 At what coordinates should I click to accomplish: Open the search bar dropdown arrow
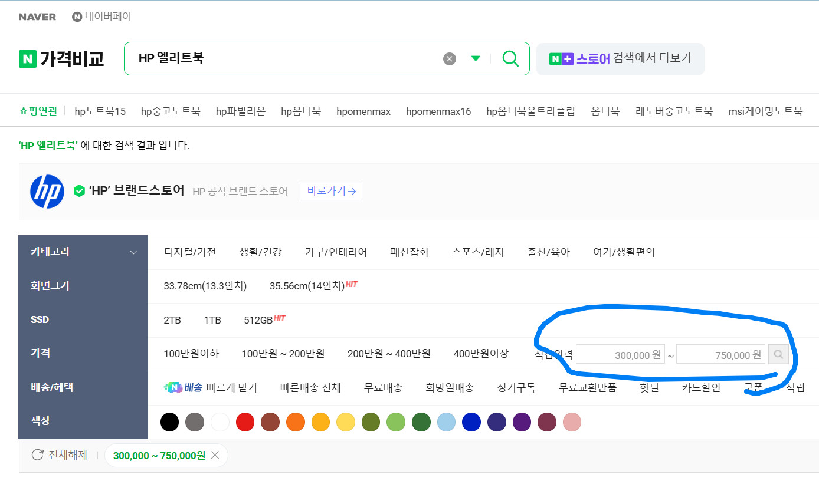pyautogui.click(x=476, y=58)
